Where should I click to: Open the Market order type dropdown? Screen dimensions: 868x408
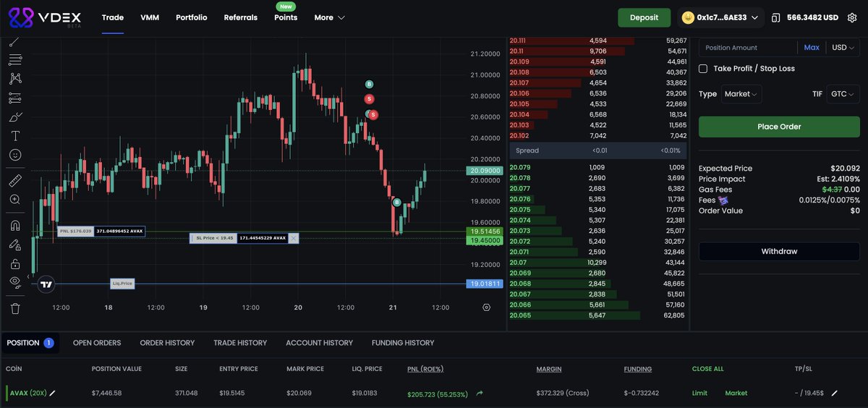click(741, 94)
